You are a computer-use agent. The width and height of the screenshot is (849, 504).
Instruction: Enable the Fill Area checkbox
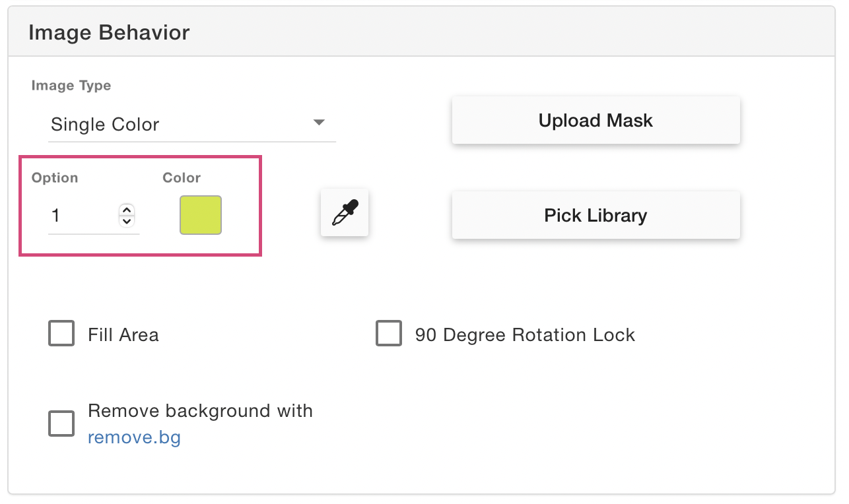(x=61, y=334)
